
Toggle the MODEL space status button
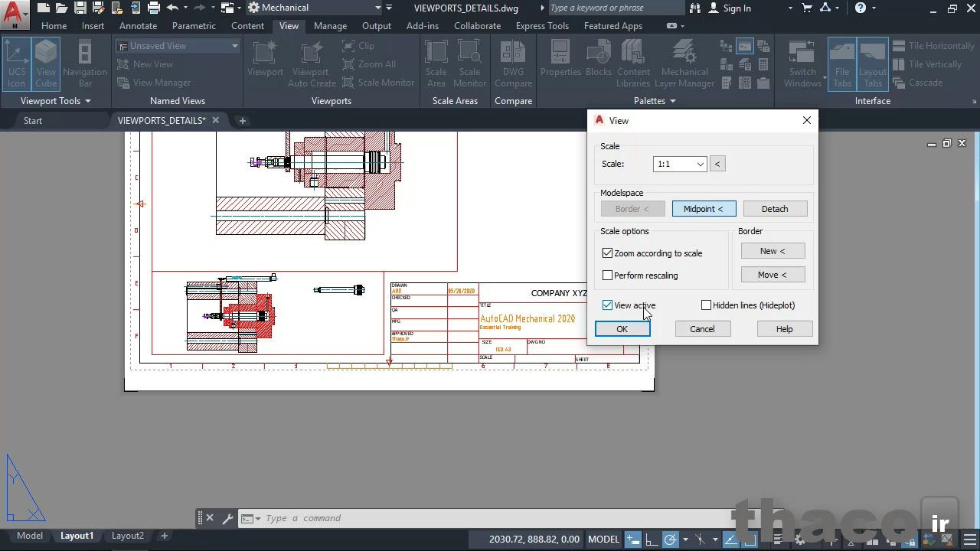pyautogui.click(x=603, y=539)
